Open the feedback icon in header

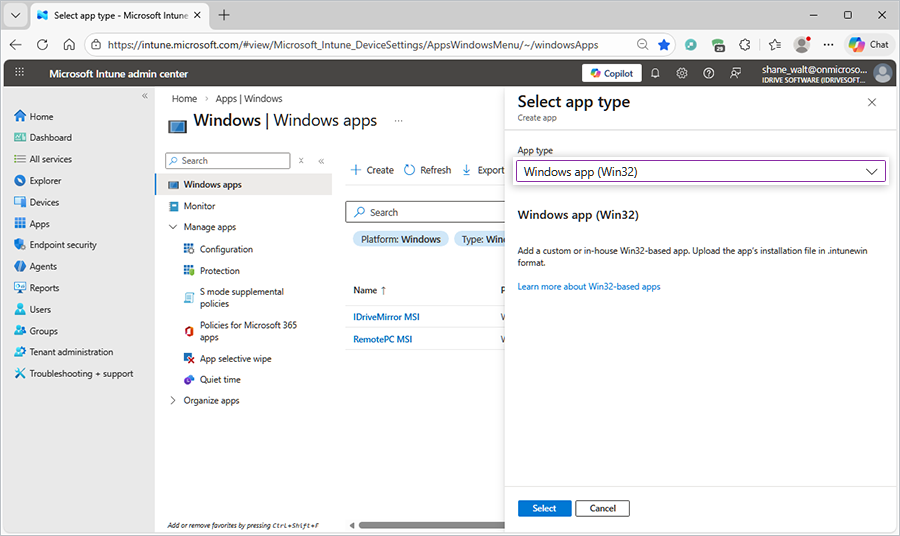coord(736,73)
